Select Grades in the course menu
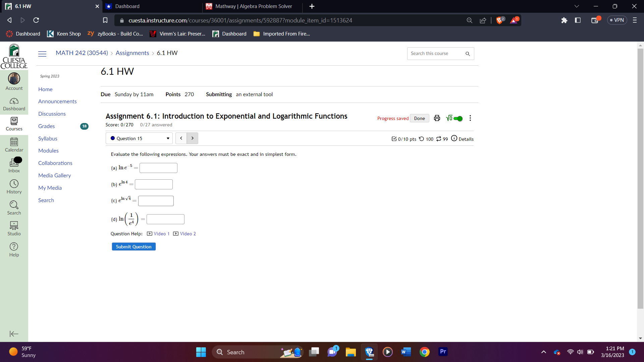Viewport: 644px width, 362px height. click(x=46, y=126)
